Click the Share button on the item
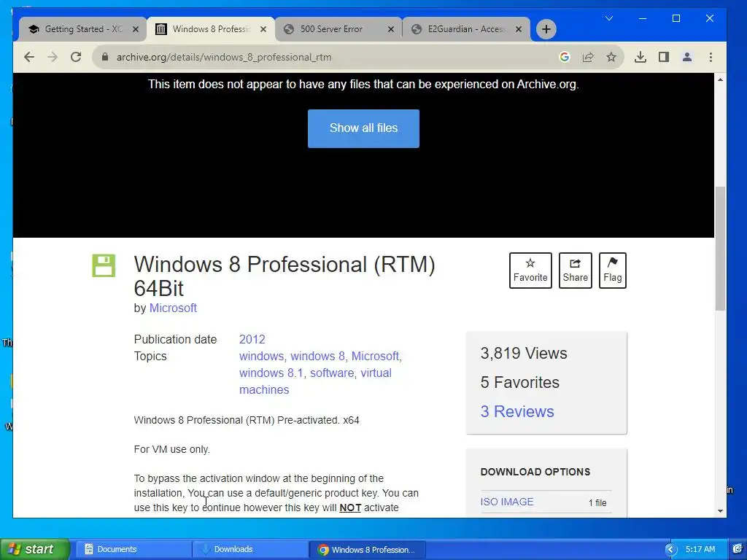 coord(575,270)
